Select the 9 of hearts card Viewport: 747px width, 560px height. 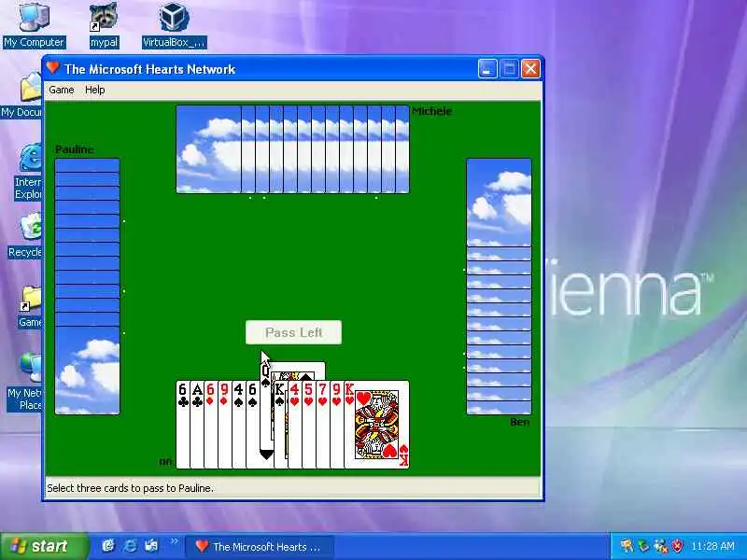[337, 425]
